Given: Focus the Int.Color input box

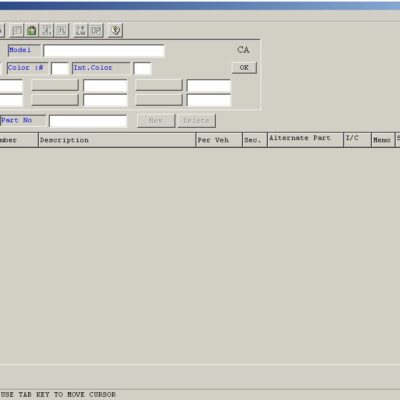Looking at the screenshot, I should 142,68.
